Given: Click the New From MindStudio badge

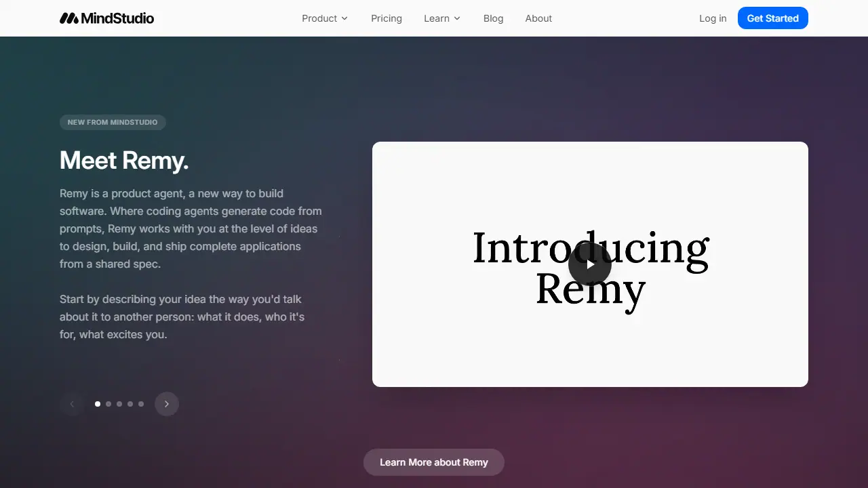Looking at the screenshot, I should coord(113,123).
